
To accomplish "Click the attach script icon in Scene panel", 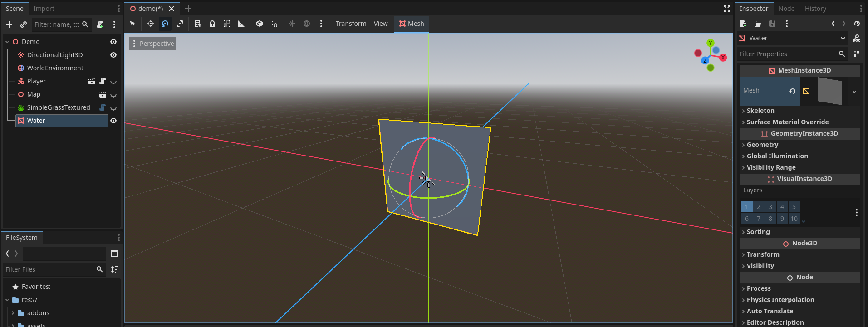I will 100,24.
